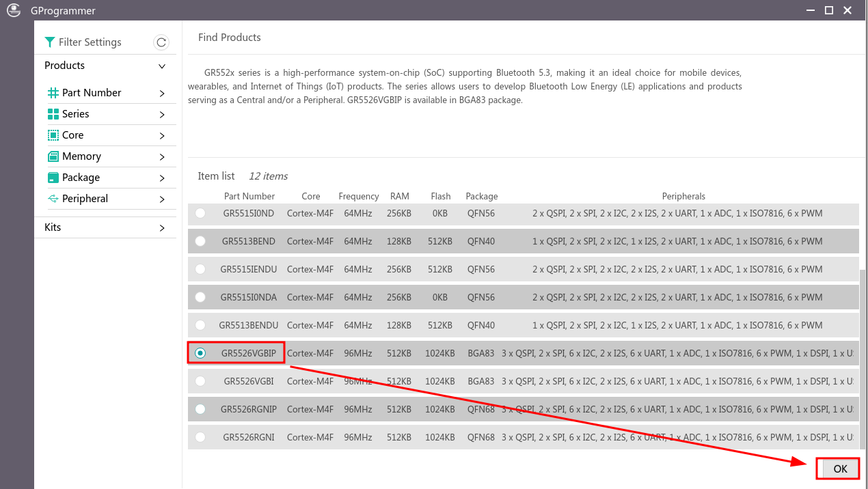Expand the Core filter arrow
Image resolution: width=868 pixels, height=489 pixels.
[x=162, y=135]
